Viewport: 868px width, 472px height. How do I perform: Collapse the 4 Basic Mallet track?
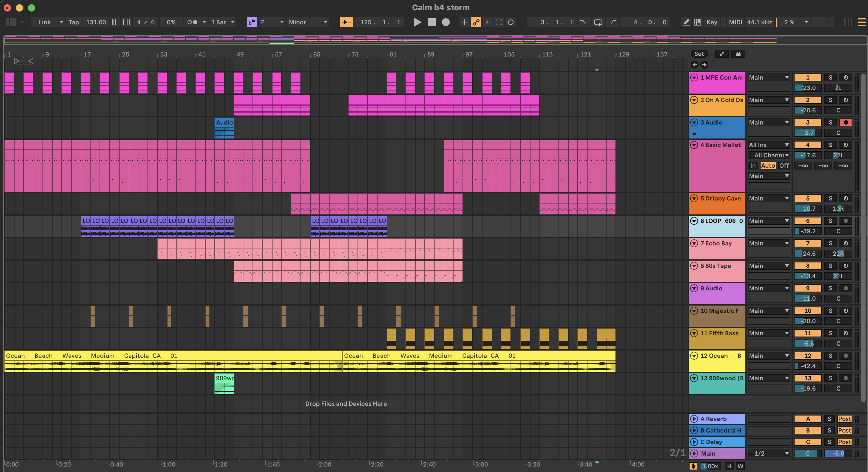694,145
